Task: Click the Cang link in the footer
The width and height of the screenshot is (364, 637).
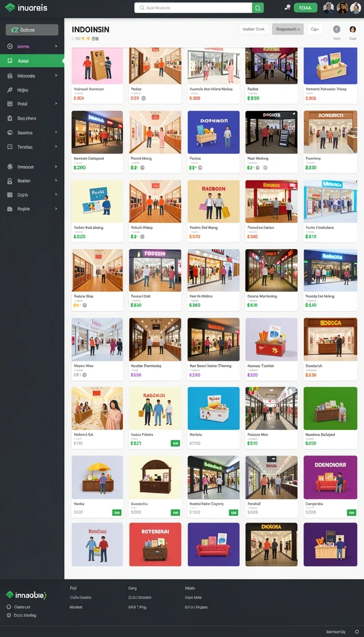Action: pos(132,588)
